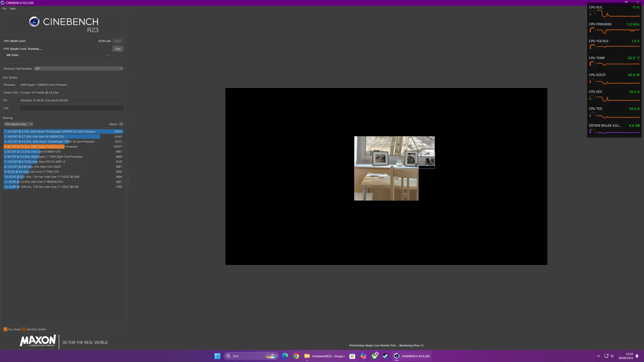Click the Info input field
Screen dimensions: 644x362
tap(71, 108)
